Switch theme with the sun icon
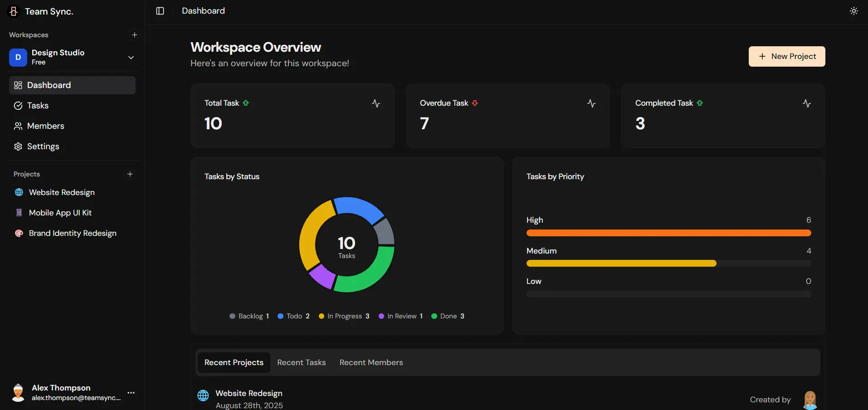This screenshot has height=410, width=868. 853,11
